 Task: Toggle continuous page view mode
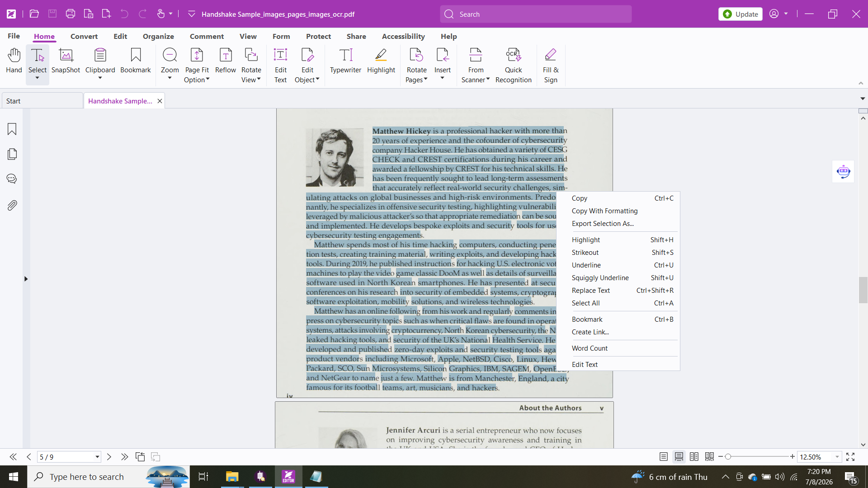point(679,457)
